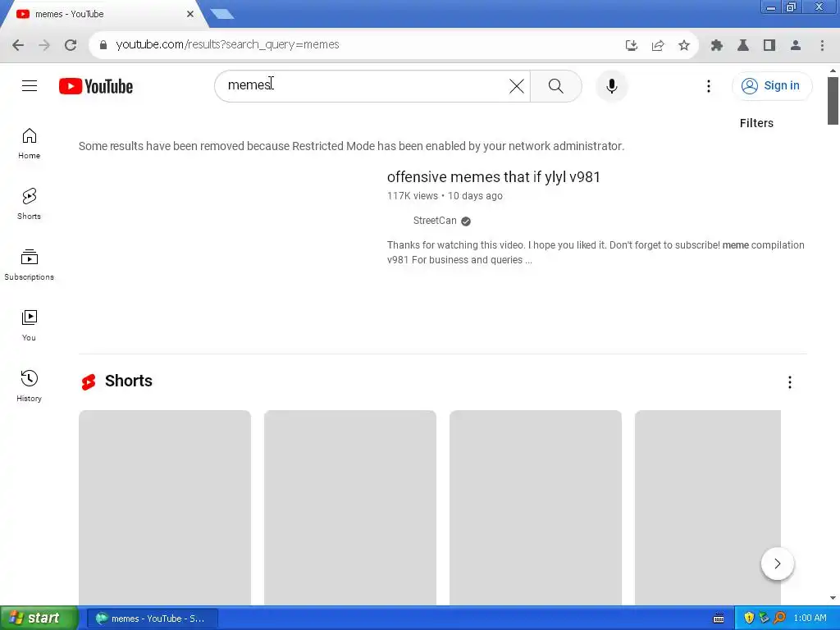Click the scrollbar down arrow
The width and height of the screenshot is (840, 630).
point(833,598)
